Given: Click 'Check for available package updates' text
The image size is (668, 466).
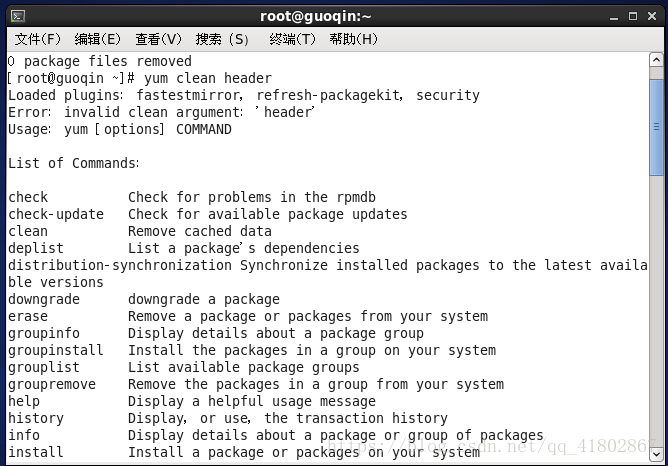Looking at the screenshot, I should pyautogui.click(x=268, y=214).
